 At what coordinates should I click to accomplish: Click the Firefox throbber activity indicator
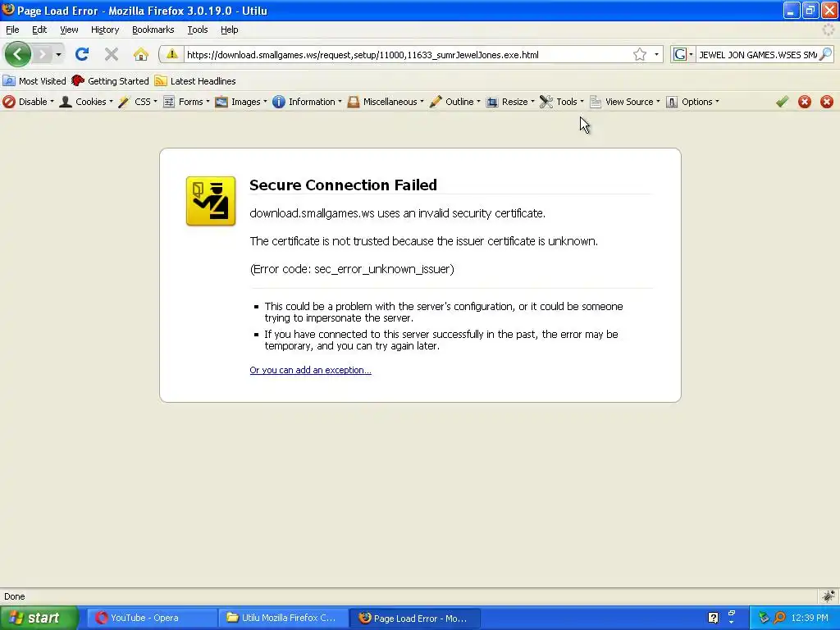click(x=829, y=30)
